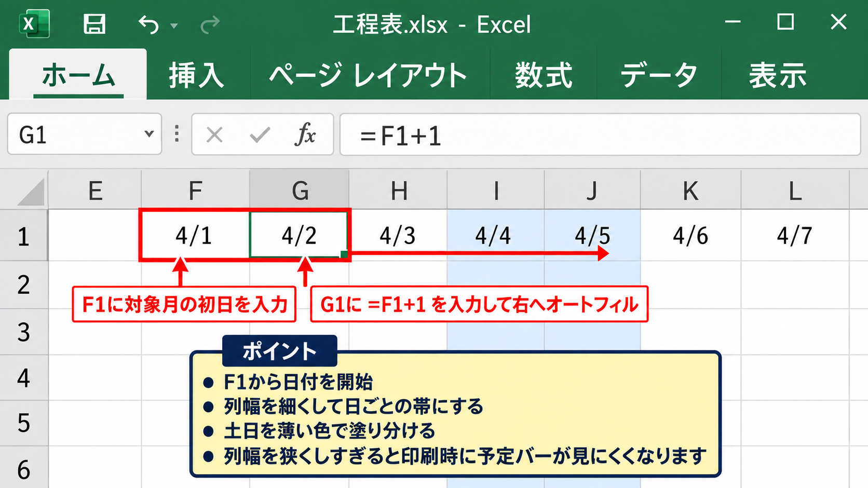Image resolution: width=868 pixels, height=488 pixels.
Task: Click cell I1 containing 4/4
Action: point(496,235)
